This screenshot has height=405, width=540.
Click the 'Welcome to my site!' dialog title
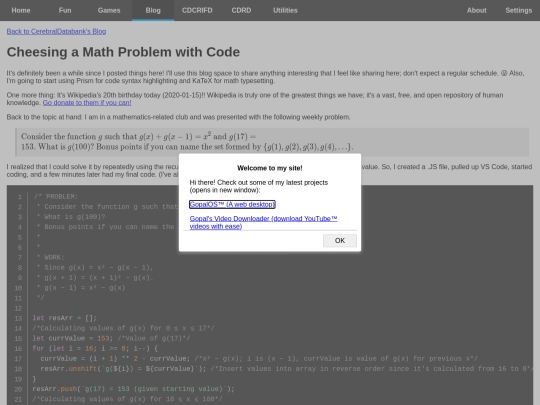click(270, 168)
